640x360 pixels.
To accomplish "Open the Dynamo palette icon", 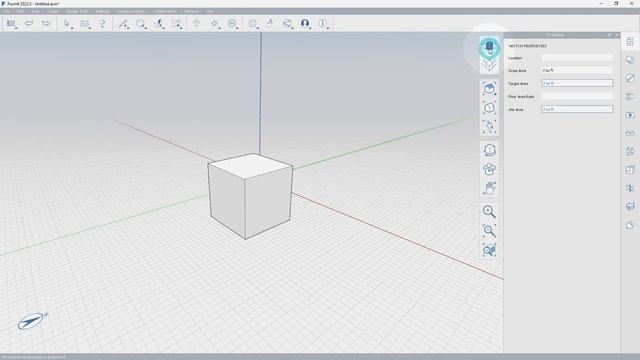I will 630,188.
